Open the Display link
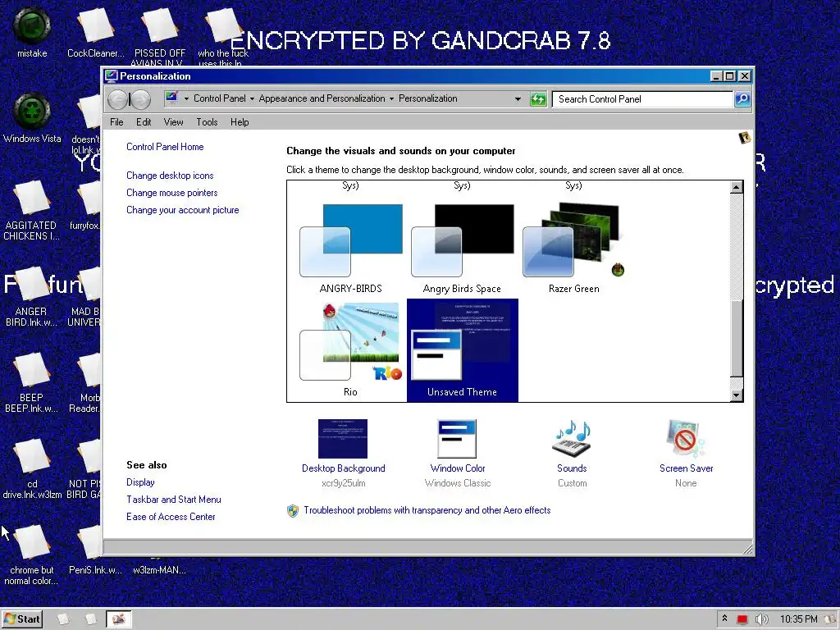This screenshot has height=630, width=840. [140, 482]
